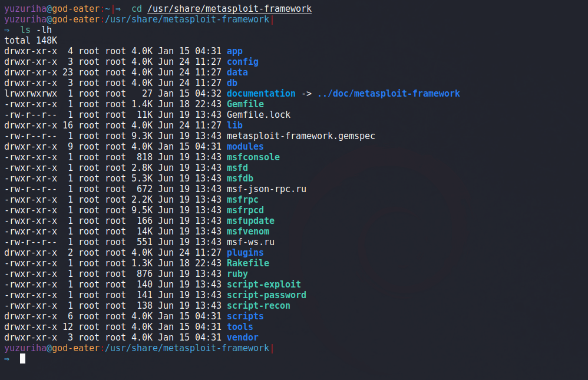The image size is (588, 380).
Task: Click 'yuzuriha@god-eater' in the first prompt line
Action: (x=52, y=9)
